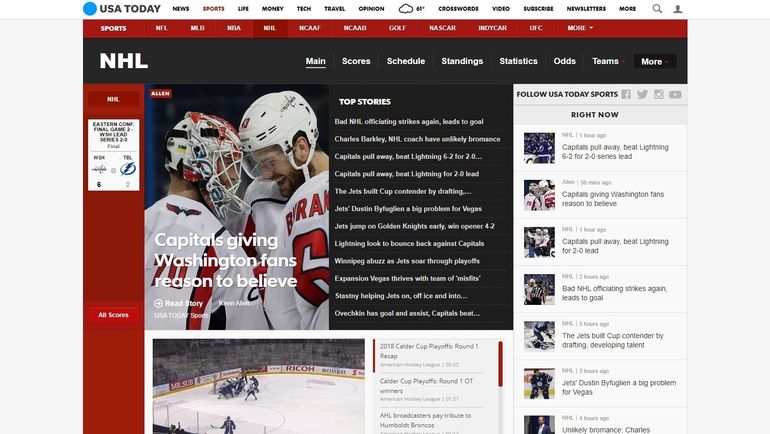Click the Read Story arrow icon
Screen dimensions: 770x434
[x=158, y=303]
